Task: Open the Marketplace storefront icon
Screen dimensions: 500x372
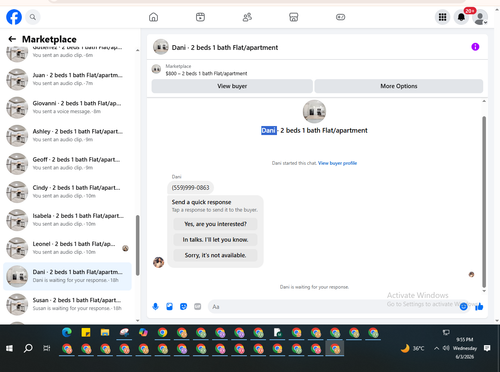Action: pyautogui.click(x=294, y=17)
